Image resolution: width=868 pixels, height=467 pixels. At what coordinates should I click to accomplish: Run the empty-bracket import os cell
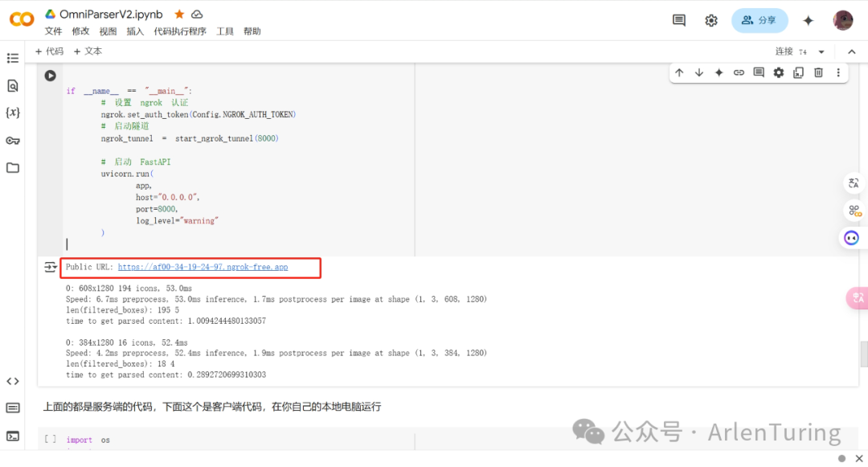(51, 440)
